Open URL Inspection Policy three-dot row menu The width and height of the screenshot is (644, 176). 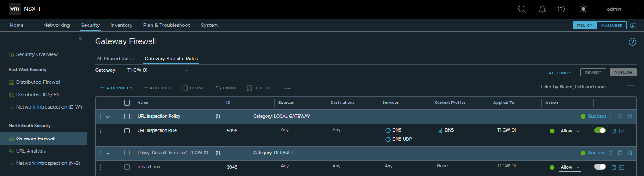(101, 117)
